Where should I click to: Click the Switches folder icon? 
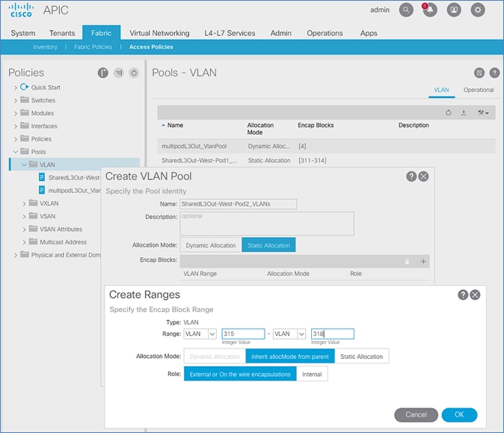[25, 99]
